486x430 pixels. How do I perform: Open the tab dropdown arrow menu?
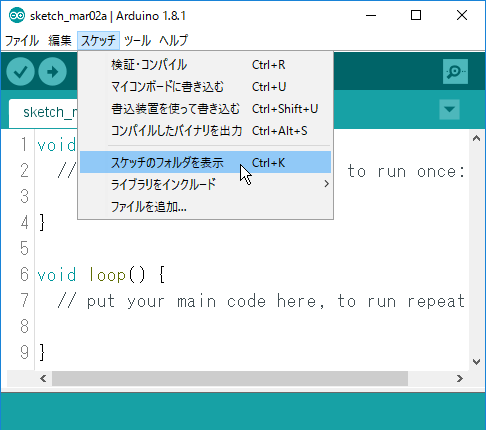coord(449,109)
